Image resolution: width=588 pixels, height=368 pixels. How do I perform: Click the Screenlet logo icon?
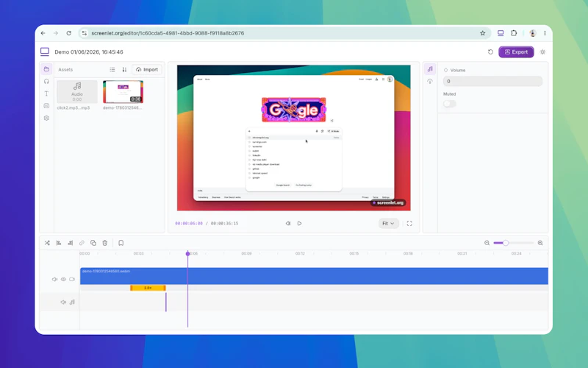45,52
